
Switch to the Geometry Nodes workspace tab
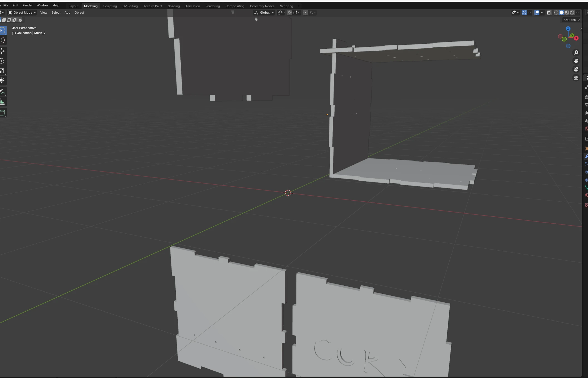pos(262,6)
